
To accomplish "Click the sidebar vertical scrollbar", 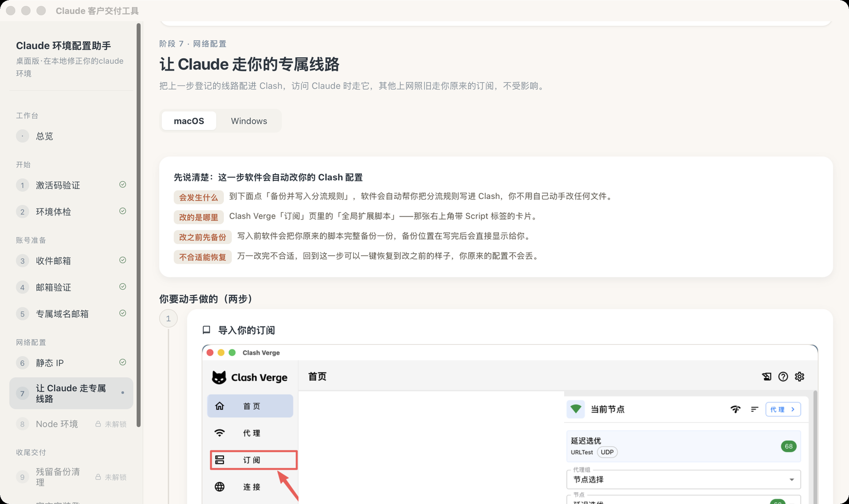I will pos(138,225).
